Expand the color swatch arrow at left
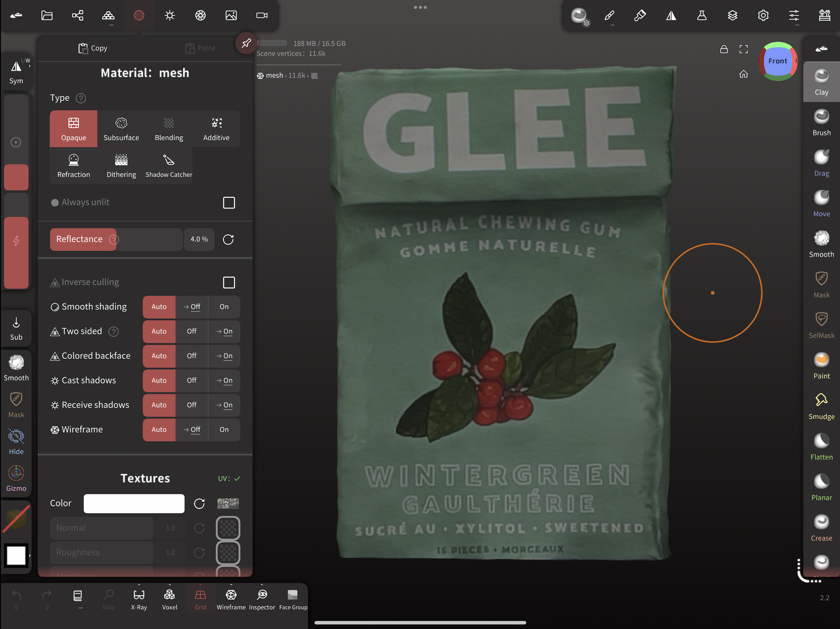The height and width of the screenshot is (629, 840). coord(30,555)
